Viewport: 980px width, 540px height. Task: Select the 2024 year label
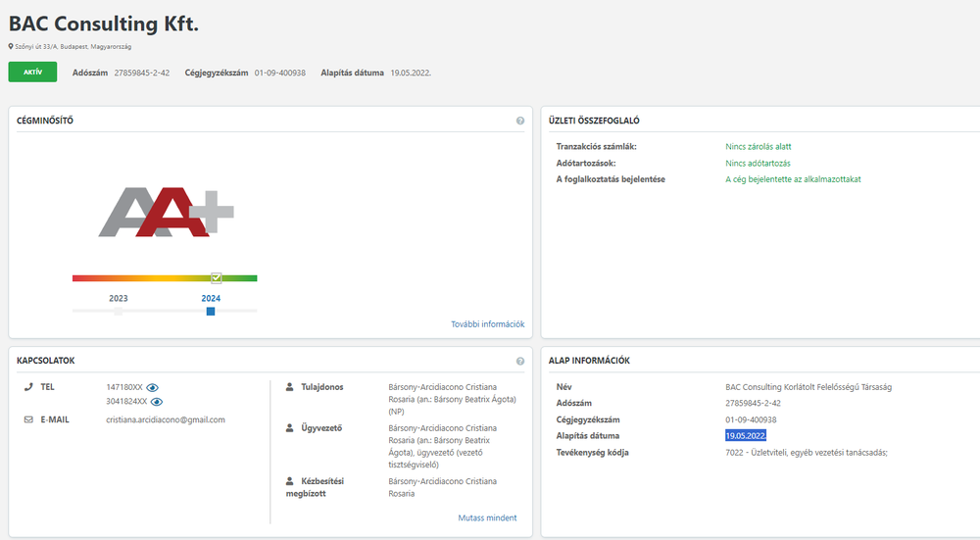[x=211, y=299]
